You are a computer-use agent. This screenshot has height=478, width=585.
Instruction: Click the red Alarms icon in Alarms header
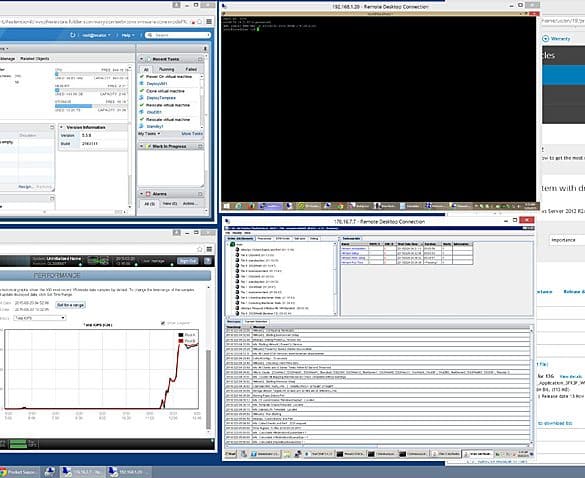click(x=148, y=194)
